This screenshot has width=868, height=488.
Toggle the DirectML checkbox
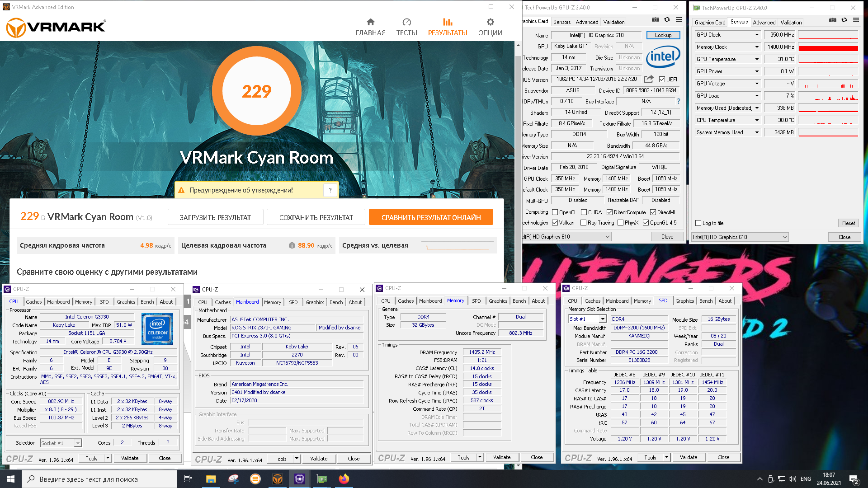(x=653, y=212)
